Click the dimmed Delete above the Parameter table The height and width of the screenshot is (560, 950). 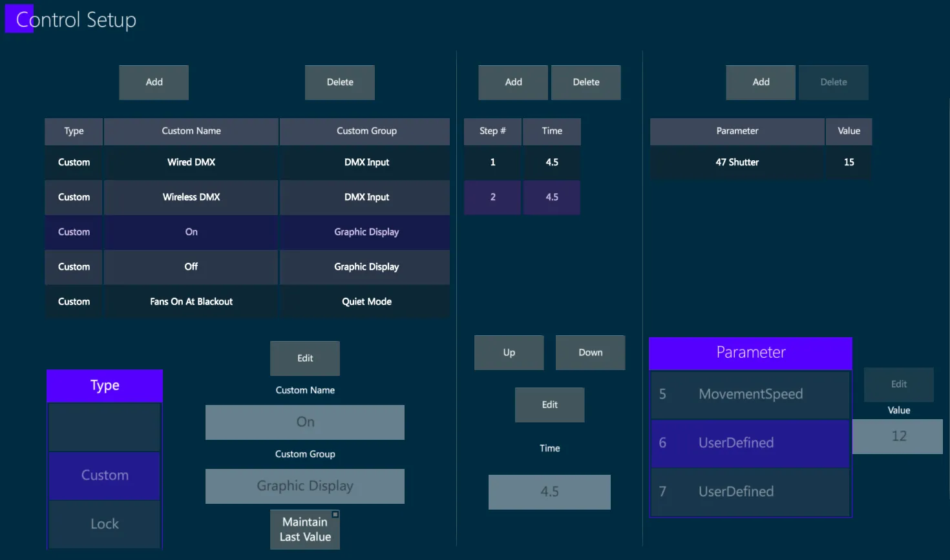click(x=834, y=82)
